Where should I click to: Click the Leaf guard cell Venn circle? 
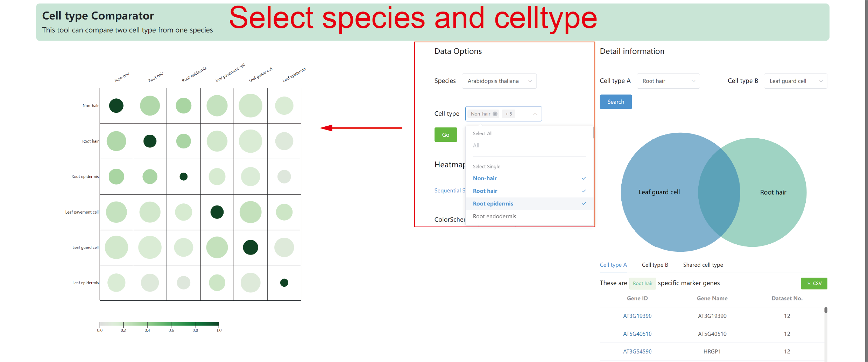tap(659, 192)
